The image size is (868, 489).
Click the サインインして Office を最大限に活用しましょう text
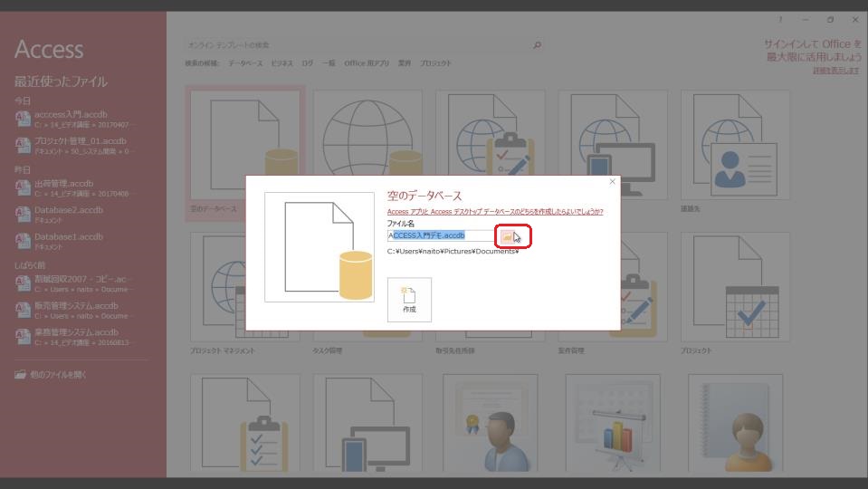(x=813, y=51)
